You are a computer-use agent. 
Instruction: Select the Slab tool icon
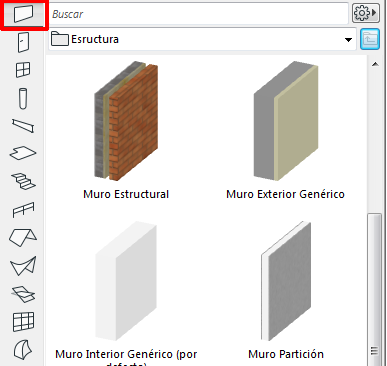23,153
